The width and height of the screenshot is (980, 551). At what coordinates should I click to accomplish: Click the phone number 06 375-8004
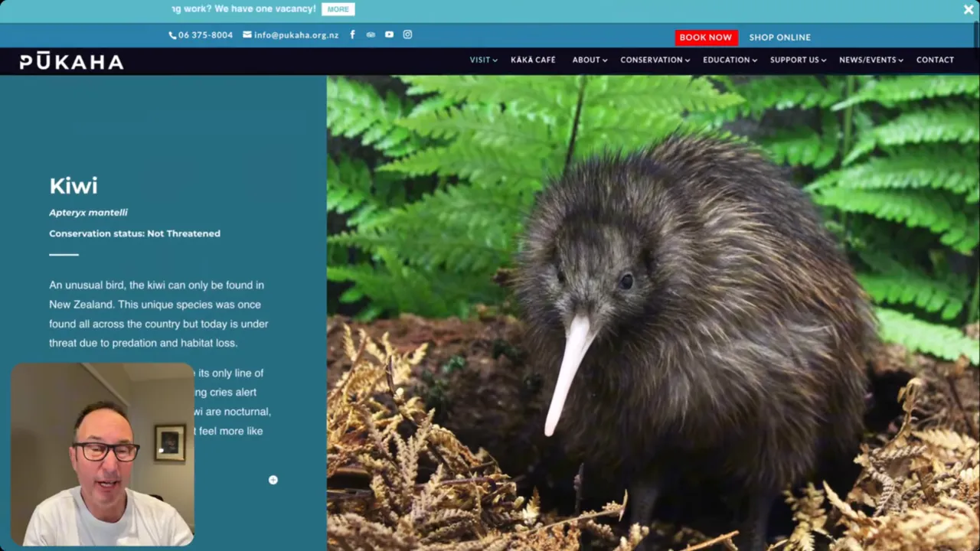(201, 35)
